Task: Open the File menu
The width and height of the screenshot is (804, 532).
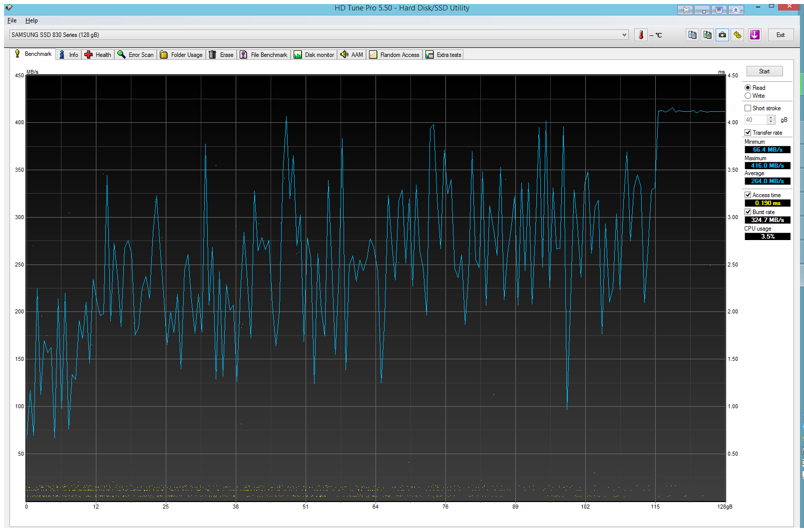Action: [x=12, y=20]
